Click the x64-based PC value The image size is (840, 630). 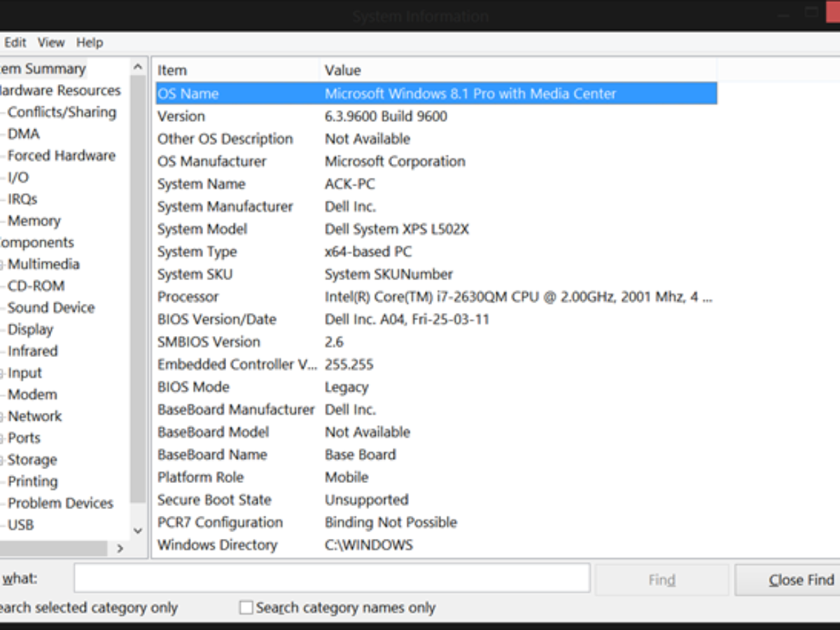coord(368,251)
